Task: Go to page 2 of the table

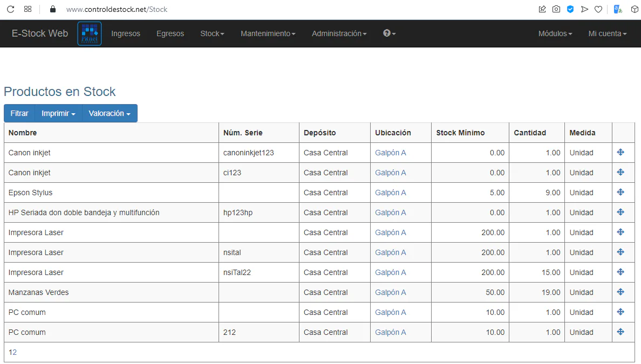Action: point(15,352)
